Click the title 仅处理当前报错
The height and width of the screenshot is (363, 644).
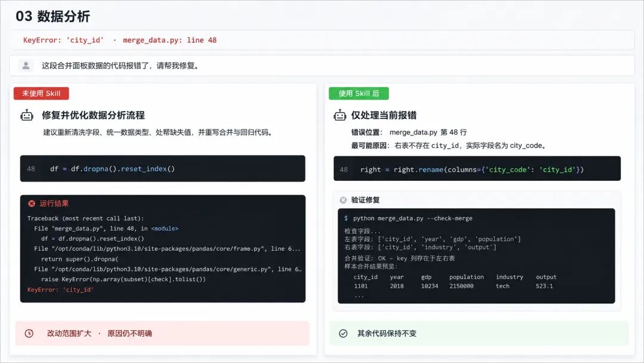coord(383,115)
